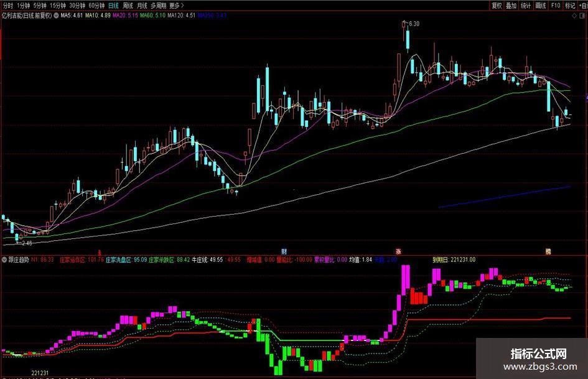
Task: Switch to the 周线 weekly tab
Action: tap(128, 5)
